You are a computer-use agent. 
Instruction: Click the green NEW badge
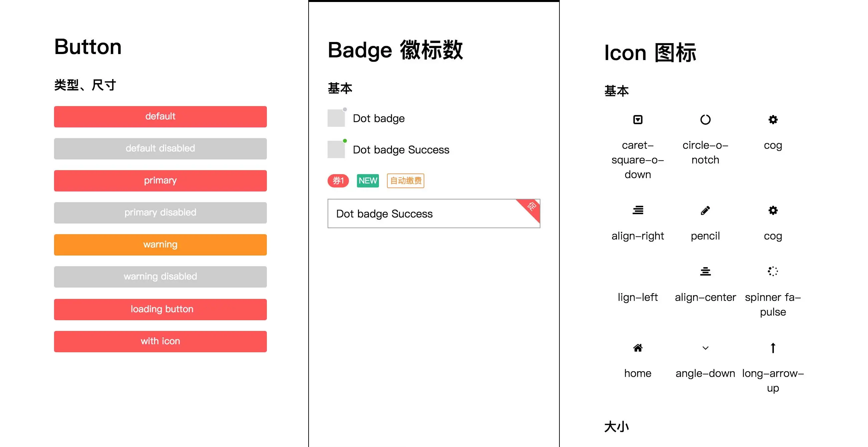pyautogui.click(x=368, y=180)
